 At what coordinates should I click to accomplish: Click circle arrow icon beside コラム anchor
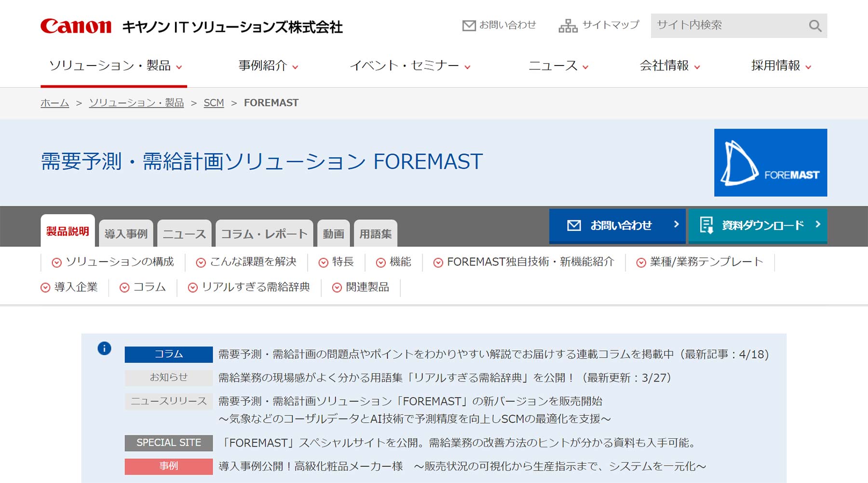coord(124,287)
